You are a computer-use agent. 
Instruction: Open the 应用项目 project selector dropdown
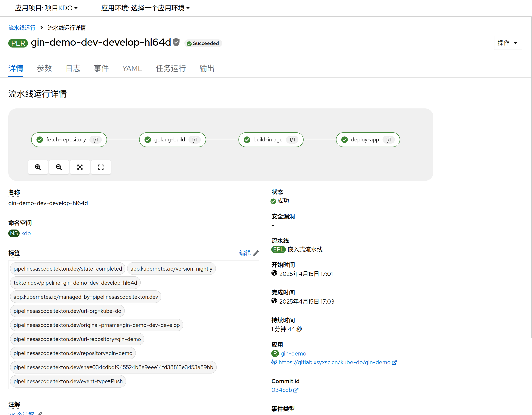(x=47, y=8)
